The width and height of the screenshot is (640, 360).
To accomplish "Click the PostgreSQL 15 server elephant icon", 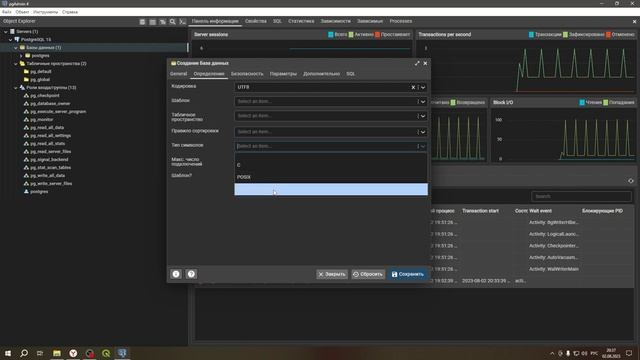I will [x=17, y=40].
